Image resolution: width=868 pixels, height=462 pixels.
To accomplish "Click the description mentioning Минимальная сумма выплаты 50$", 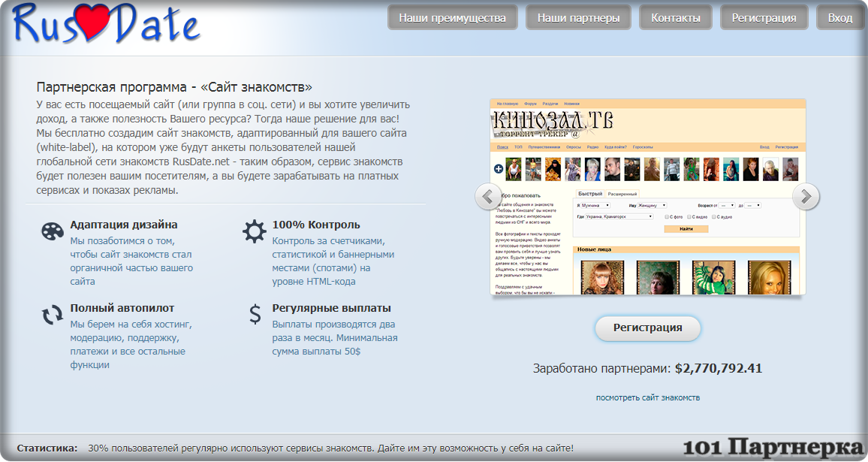I will (334, 338).
